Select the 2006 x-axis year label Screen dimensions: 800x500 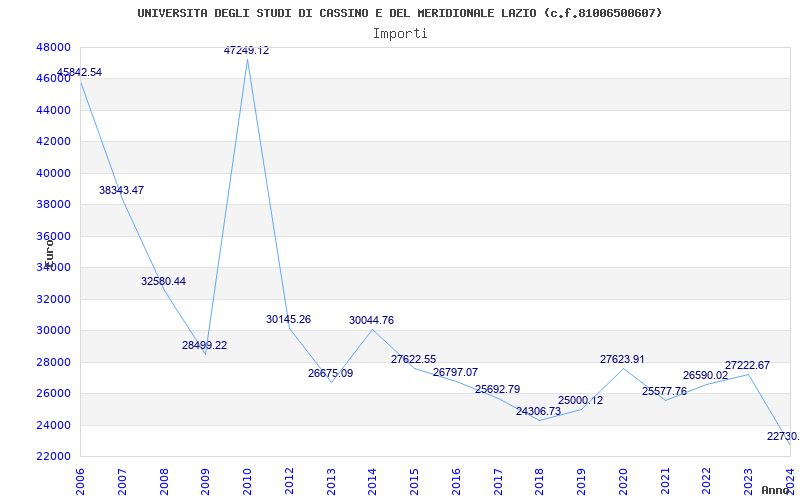(80, 482)
